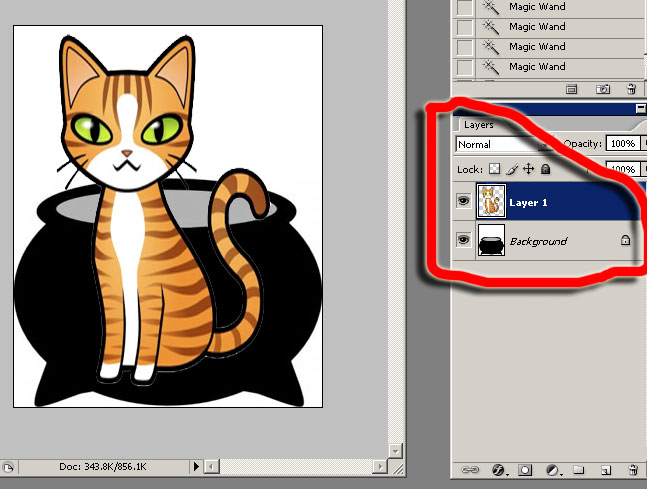Screen dimensions: 647x489
Task: Enable Lock all padlock in Layers panel
Action: coord(545,169)
